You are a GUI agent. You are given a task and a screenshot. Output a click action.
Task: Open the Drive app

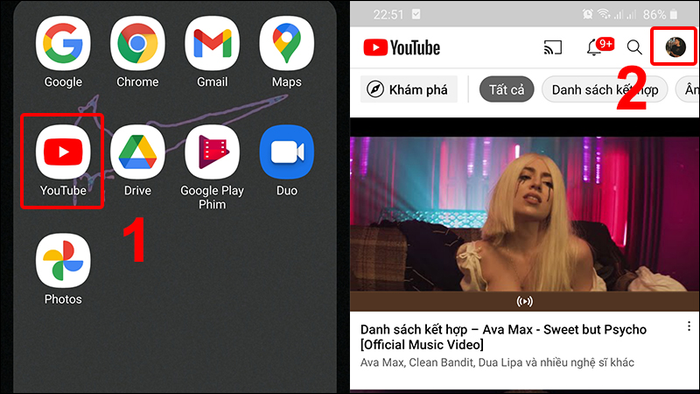coord(138,152)
